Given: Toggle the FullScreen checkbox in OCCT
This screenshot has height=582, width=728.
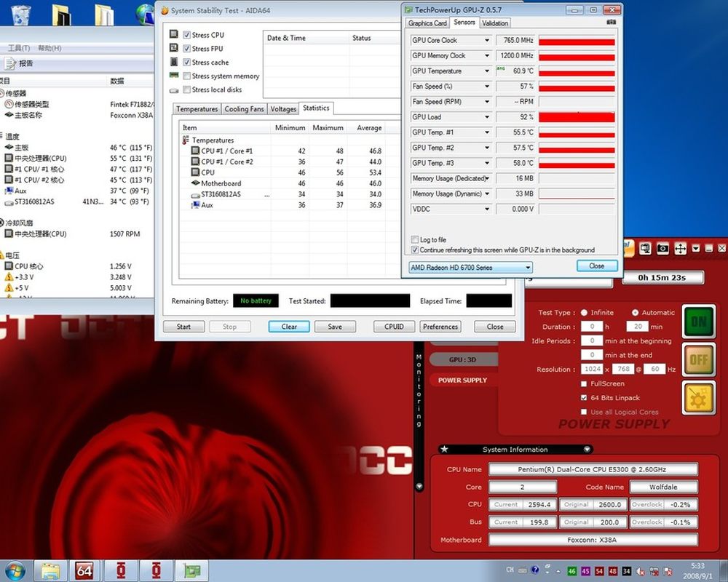Looking at the screenshot, I should coord(584,383).
